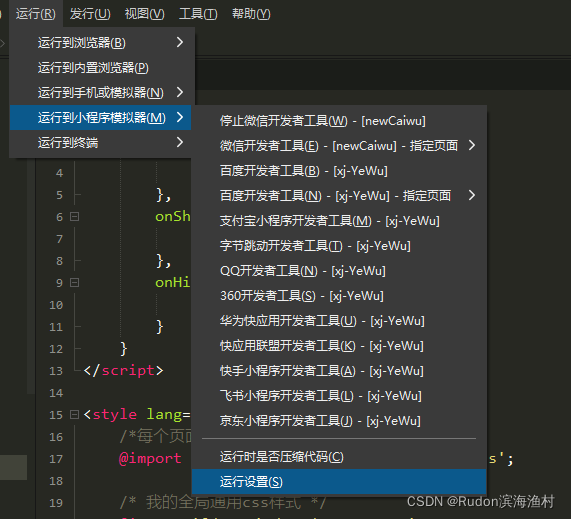Expand arrow beside 微信开发者工具(E) 指定页面
The width and height of the screenshot is (571, 519).
[x=472, y=145]
